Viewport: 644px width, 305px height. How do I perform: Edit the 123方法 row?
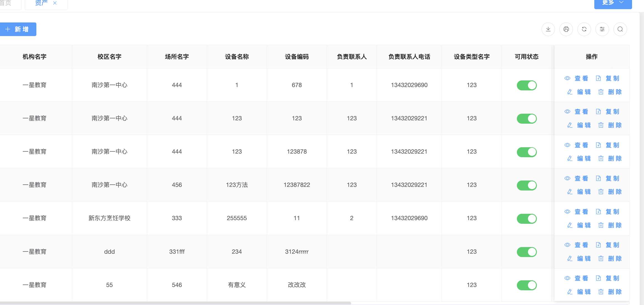coord(579,192)
